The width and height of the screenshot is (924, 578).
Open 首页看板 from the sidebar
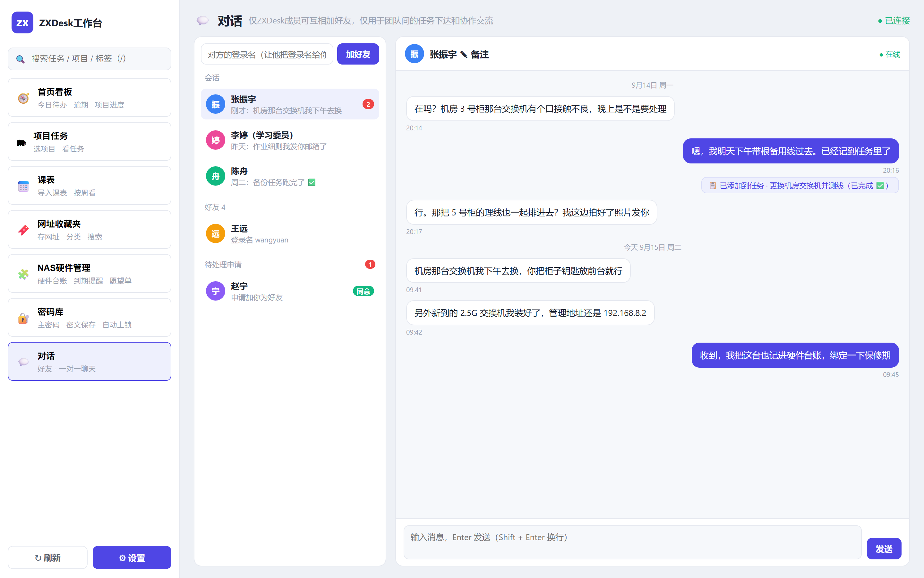[89, 98]
